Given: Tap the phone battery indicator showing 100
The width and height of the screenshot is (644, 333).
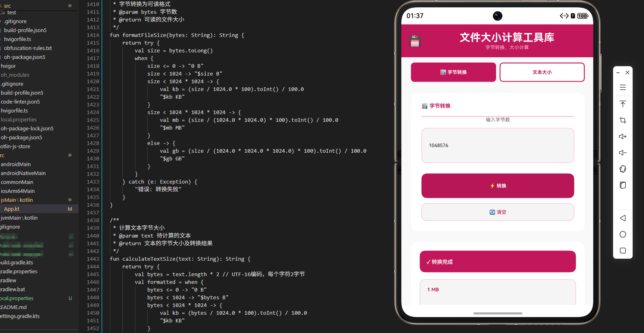Looking at the screenshot, I should [583, 16].
